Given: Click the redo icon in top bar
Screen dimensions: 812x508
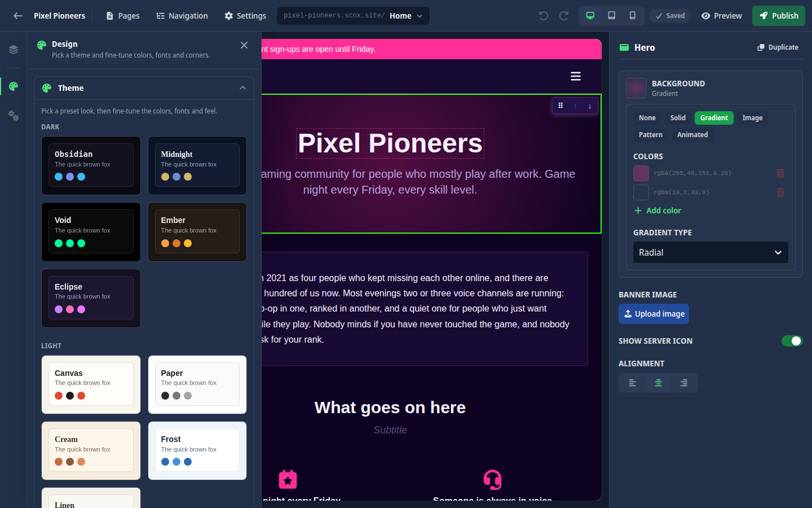Looking at the screenshot, I should [564, 16].
